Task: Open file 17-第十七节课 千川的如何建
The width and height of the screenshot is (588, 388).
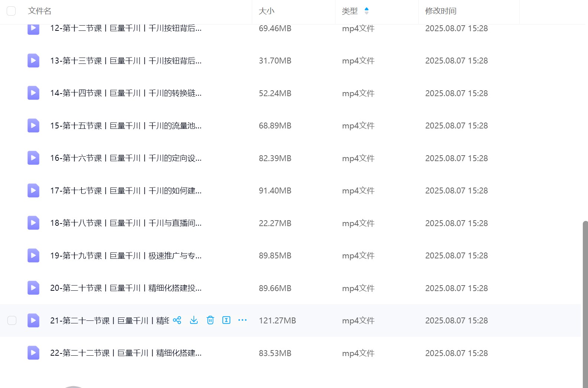Action: click(126, 190)
